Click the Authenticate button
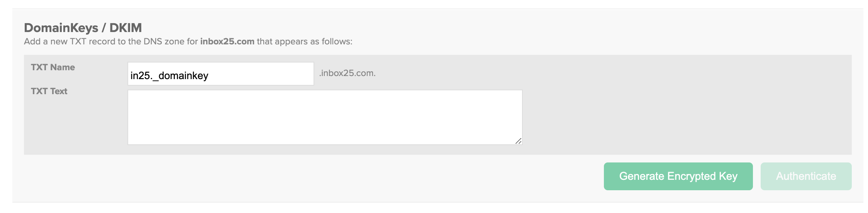The width and height of the screenshot is (868, 213). (x=806, y=176)
